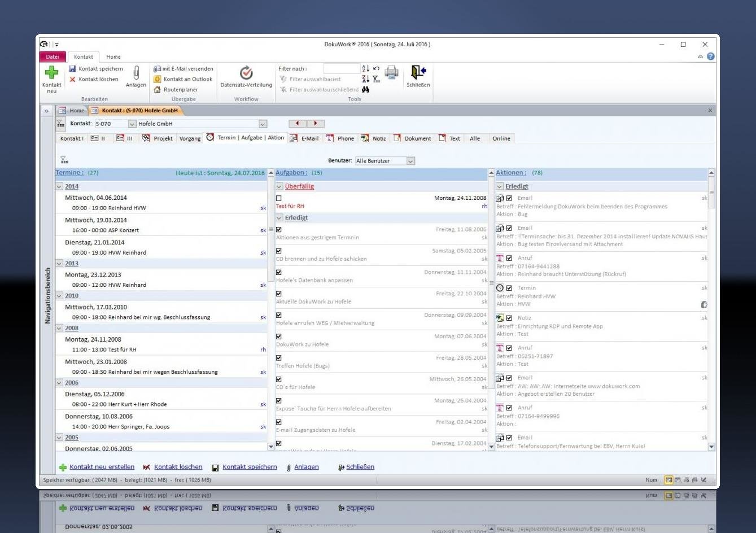Open Datensatz-Verteilung workflow icon
The width and height of the screenshot is (756, 533).
tap(246, 73)
